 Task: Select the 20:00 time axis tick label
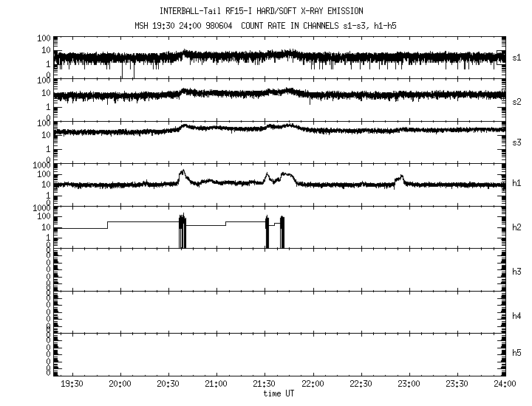pos(120,383)
